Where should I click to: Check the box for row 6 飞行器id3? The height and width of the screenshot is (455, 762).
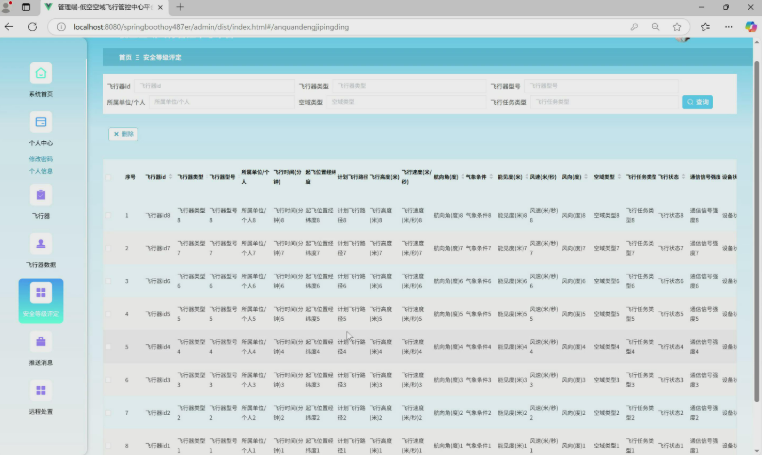(x=108, y=380)
